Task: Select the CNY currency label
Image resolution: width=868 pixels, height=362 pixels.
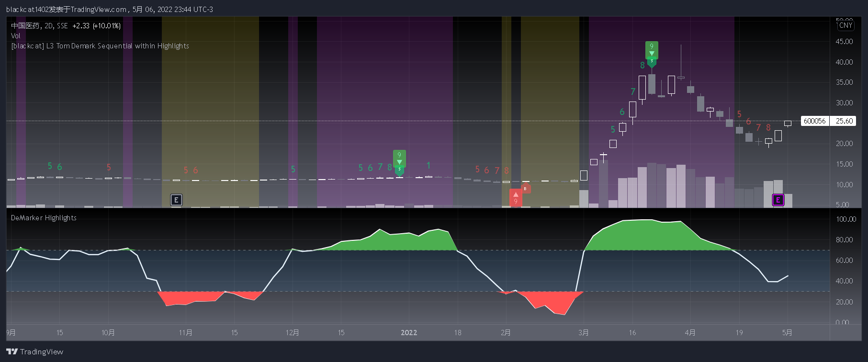Action: [x=845, y=25]
